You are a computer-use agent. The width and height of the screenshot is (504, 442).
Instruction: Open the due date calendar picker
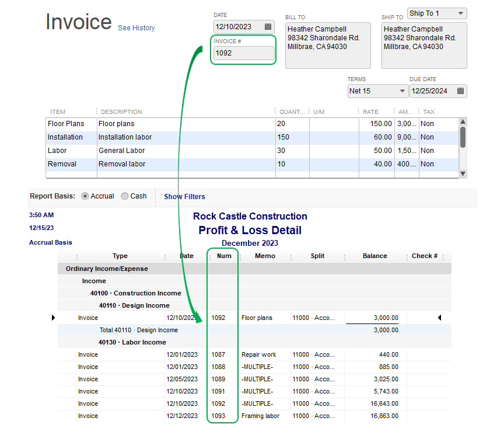460,91
